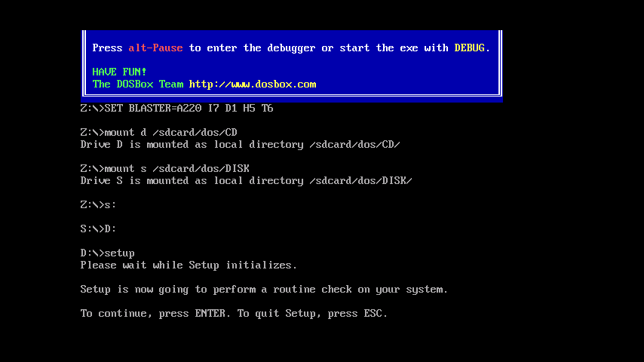Viewport: 644px width, 362px height.
Task: Click 'To quit Setup' text
Action: (277, 314)
